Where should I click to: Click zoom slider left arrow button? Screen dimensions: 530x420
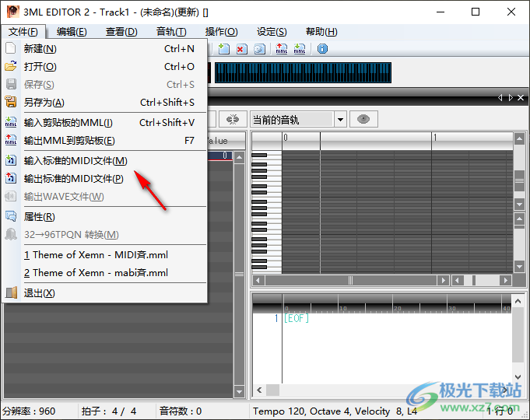click(458, 281)
